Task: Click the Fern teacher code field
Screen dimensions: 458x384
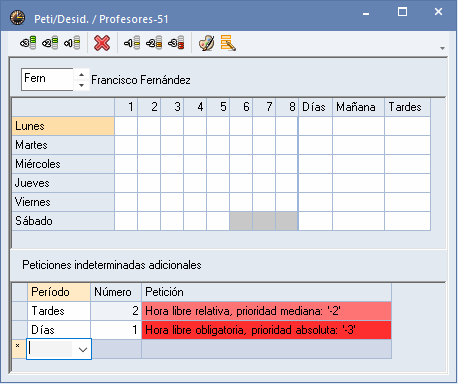Action: click(47, 79)
